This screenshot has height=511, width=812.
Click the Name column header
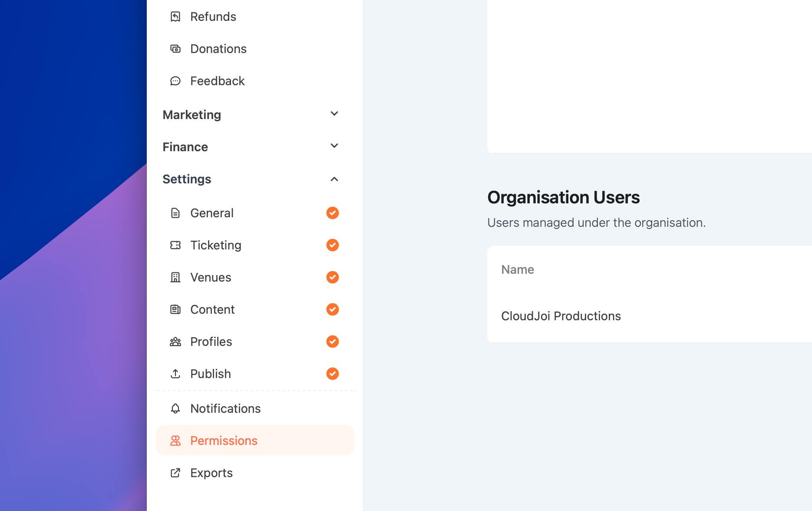click(518, 269)
